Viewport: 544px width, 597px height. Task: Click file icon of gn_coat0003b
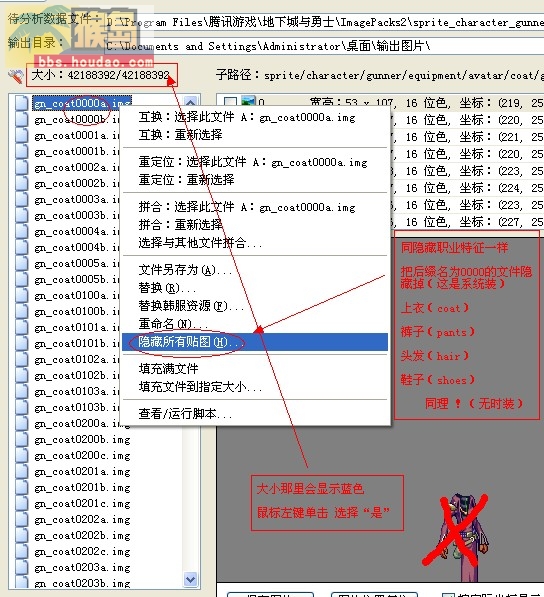21,215
